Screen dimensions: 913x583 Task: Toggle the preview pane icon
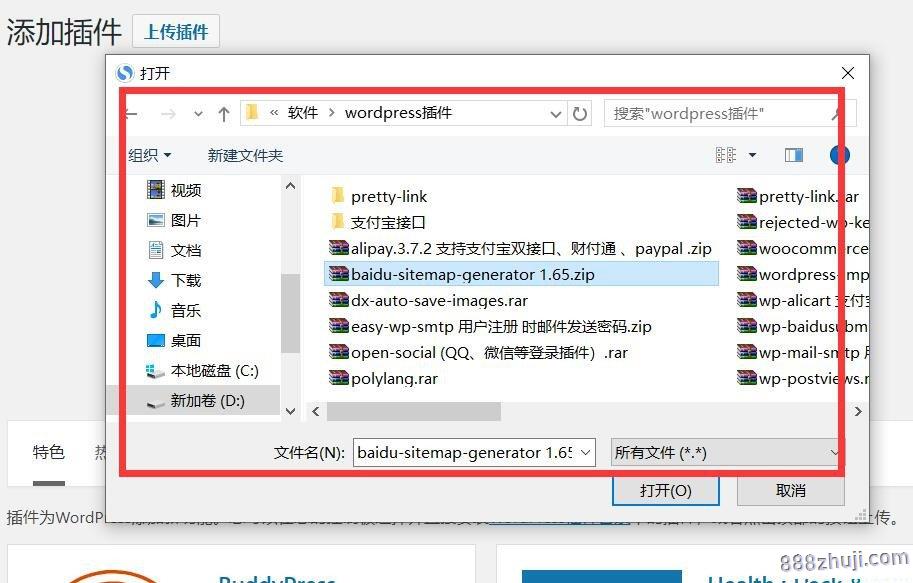click(794, 155)
